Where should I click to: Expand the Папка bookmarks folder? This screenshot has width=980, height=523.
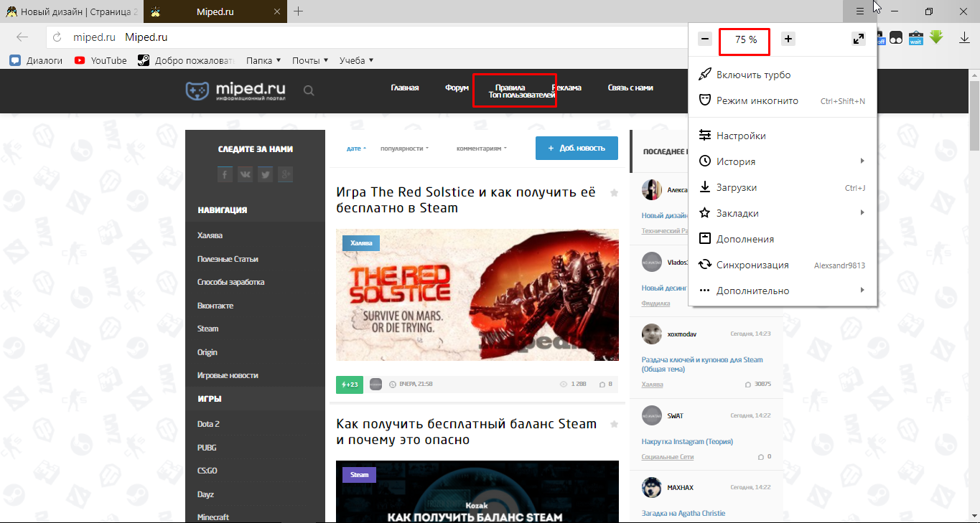(263, 60)
